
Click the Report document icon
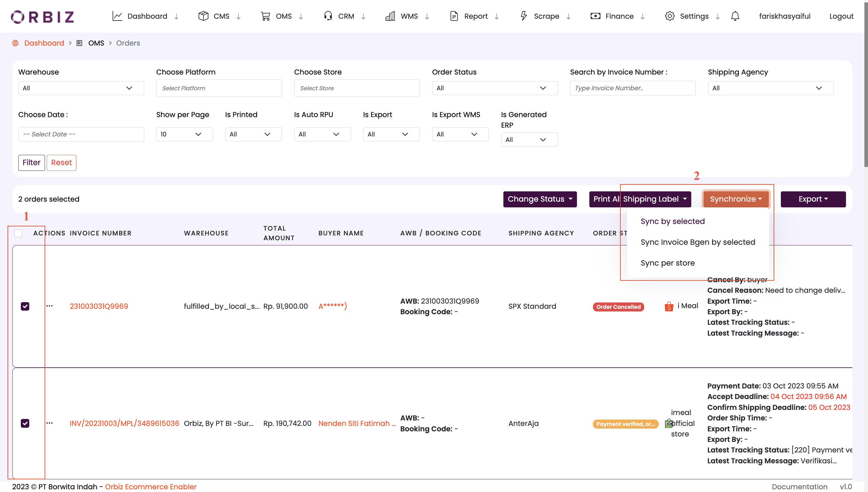[454, 16]
